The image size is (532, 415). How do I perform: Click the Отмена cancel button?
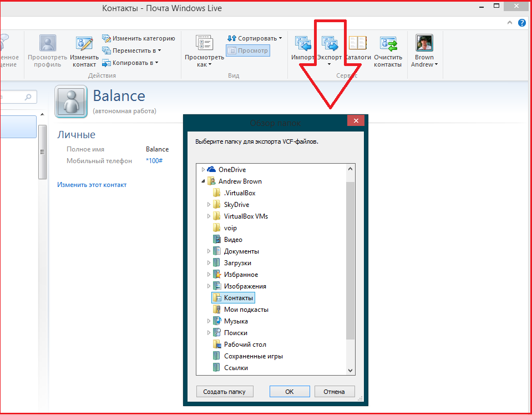click(334, 392)
